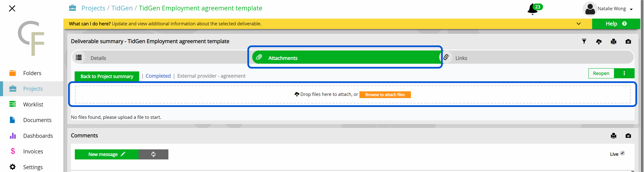Image resolution: width=644 pixels, height=172 pixels.
Task: Expand the yellow 'What can I do here' banner
Action: [578, 24]
